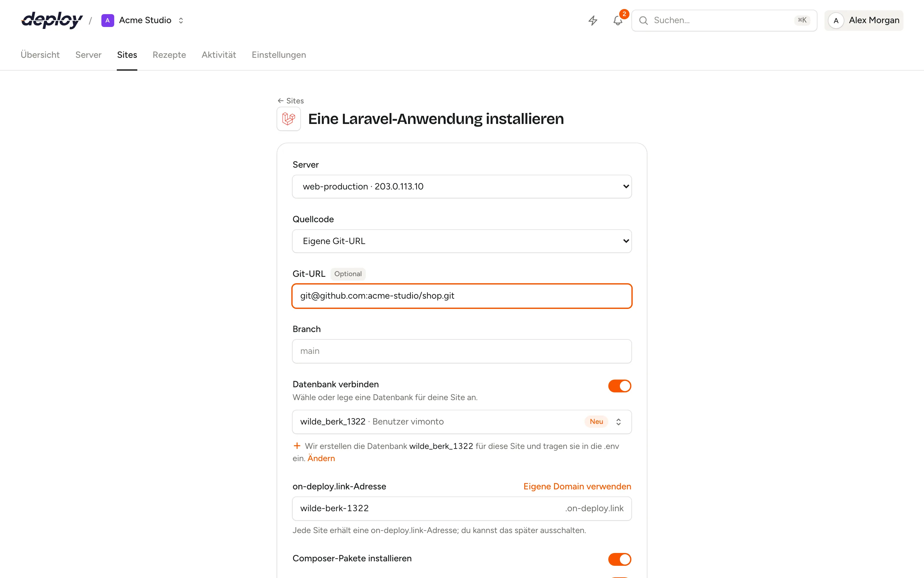Click the Laravel logo icon beside the title
The width and height of the screenshot is (924, 578).
289,119
